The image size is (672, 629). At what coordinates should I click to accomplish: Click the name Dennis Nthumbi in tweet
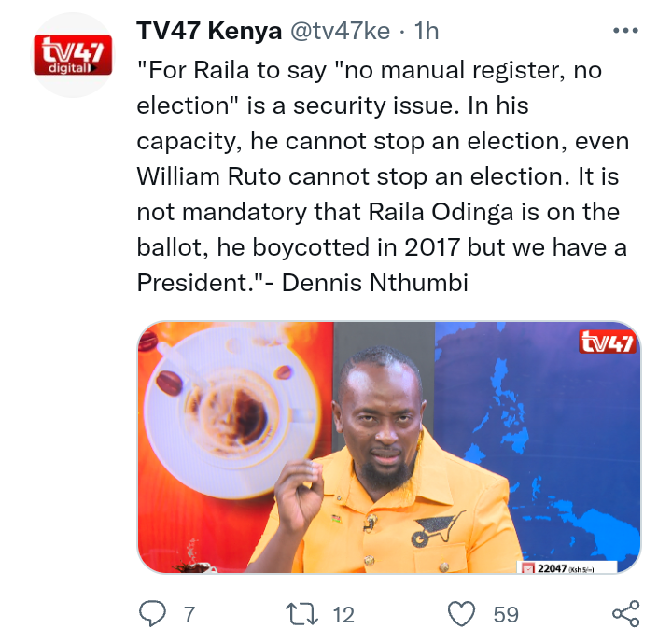coord(375,283)
